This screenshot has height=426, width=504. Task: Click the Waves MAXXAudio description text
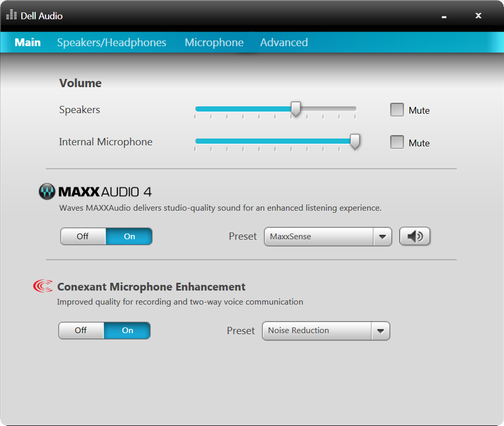(220, 208)
